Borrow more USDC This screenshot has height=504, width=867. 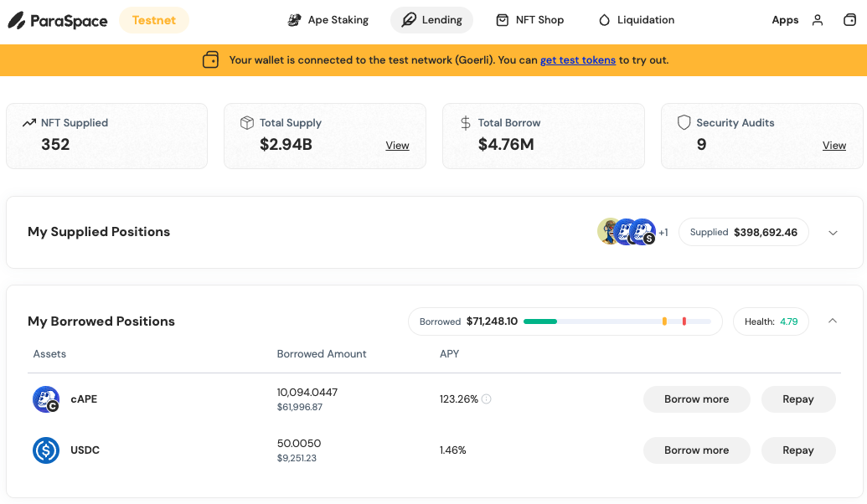click(697, 450)
